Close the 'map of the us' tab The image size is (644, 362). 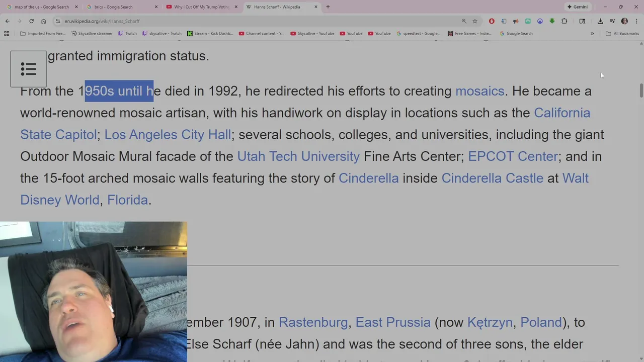click(x=76, y=7)
